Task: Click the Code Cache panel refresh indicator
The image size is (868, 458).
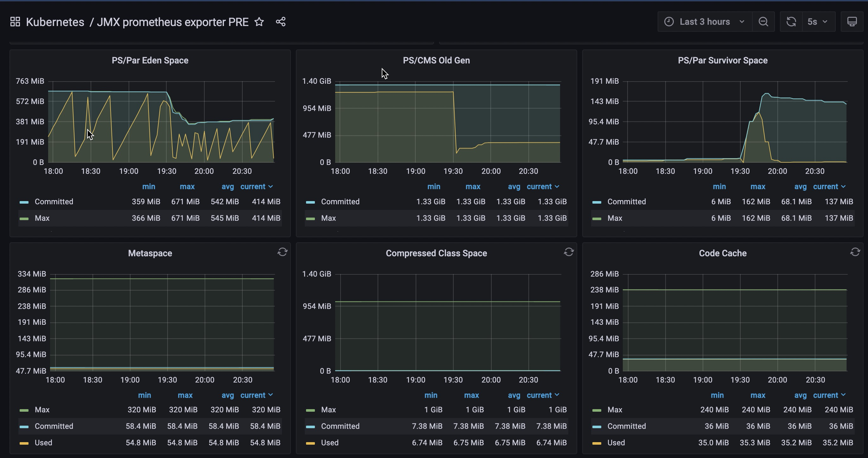Action: (855, 252)
